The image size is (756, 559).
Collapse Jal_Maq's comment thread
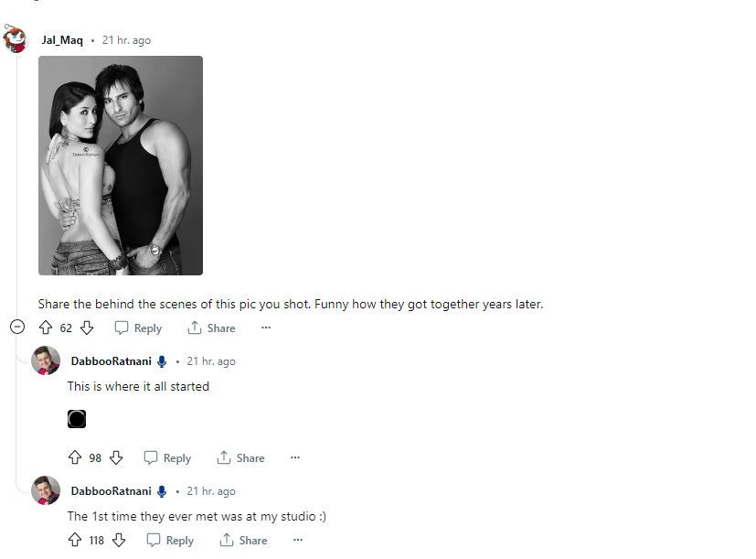(x=16, y=327)
